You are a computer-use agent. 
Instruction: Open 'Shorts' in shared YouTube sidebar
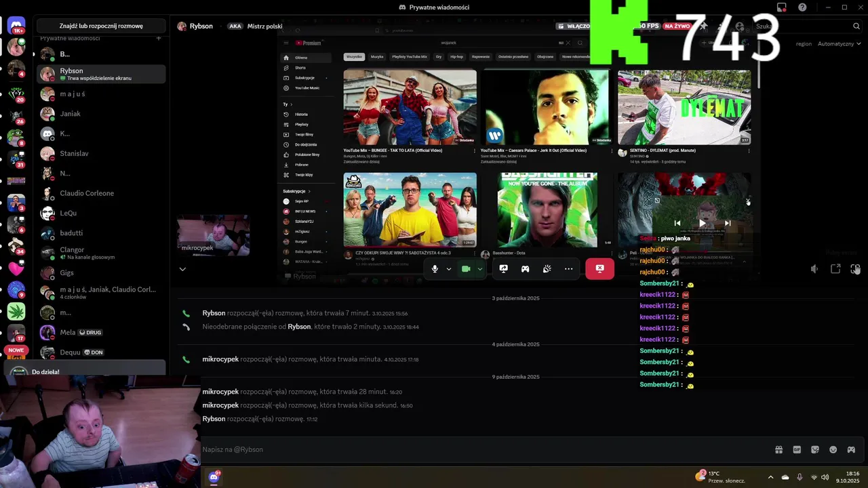click(300, 68)
